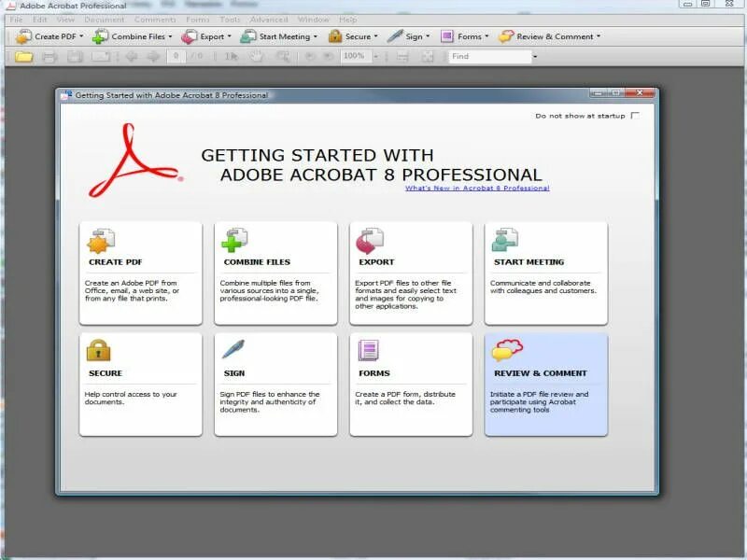Click the Combine Files toolbar icon
The width and height of the screenshot is (747, 560).
pyautogui.click(x=100, y=36)
